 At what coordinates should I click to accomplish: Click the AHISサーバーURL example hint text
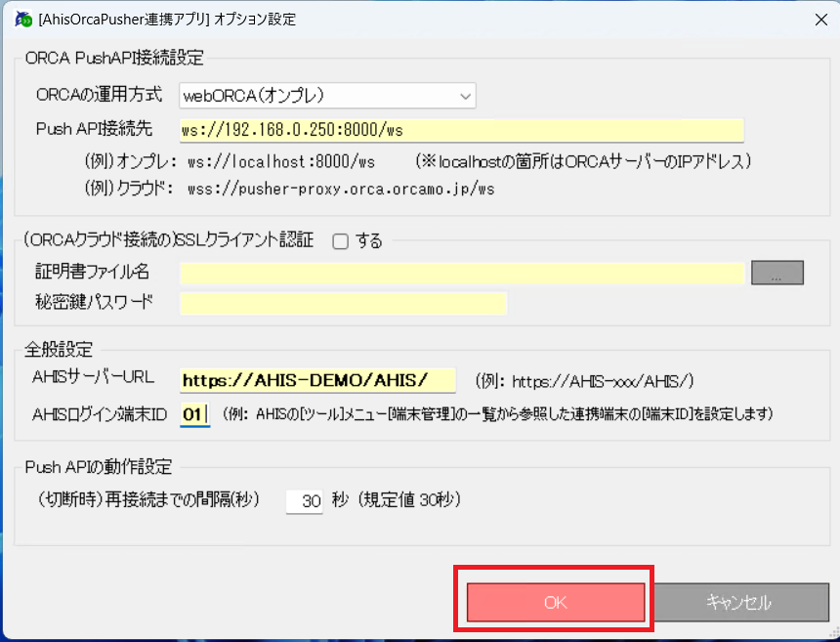pyautogui.click(x=583, y=380)
